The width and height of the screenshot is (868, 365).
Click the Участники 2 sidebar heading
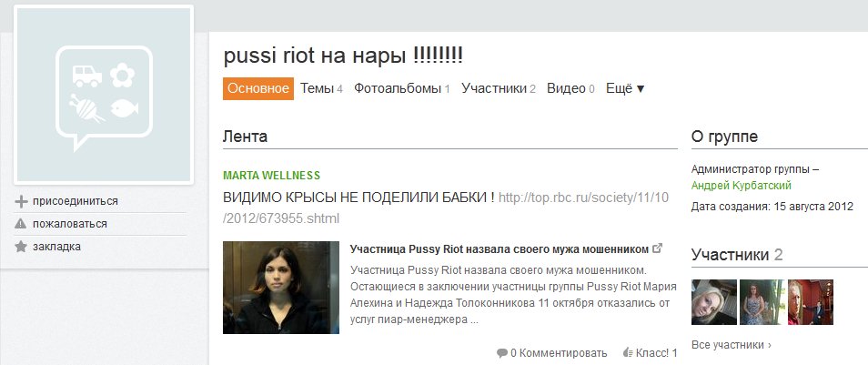[x=737, y=255]
